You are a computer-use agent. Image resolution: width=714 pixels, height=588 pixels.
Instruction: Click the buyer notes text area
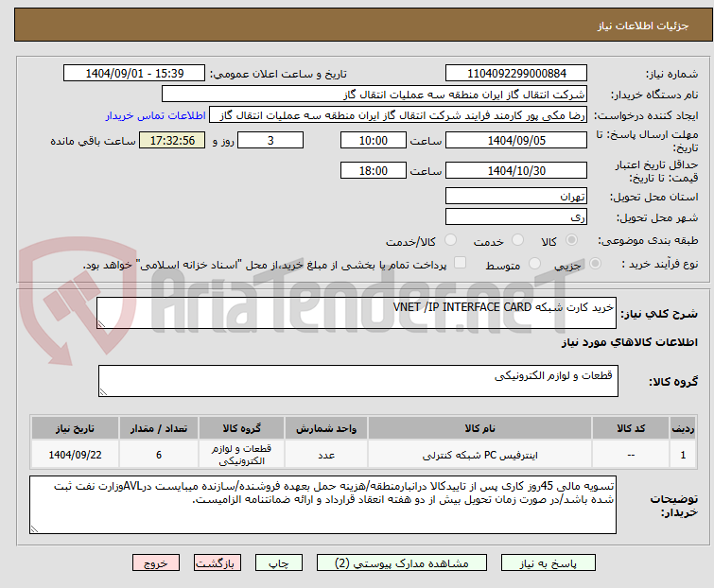click(322, 505)
